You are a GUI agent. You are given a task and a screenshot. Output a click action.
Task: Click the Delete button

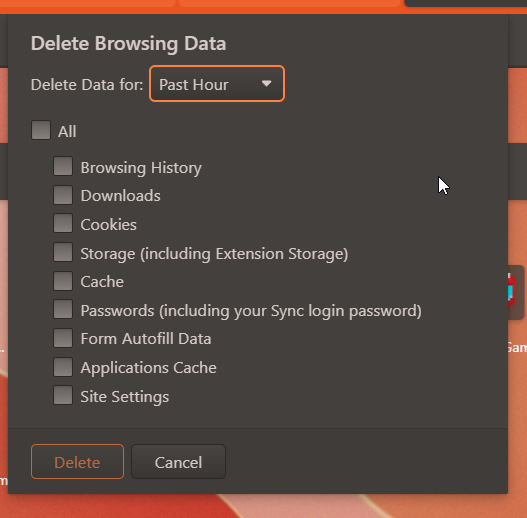[x=77, y=462]
